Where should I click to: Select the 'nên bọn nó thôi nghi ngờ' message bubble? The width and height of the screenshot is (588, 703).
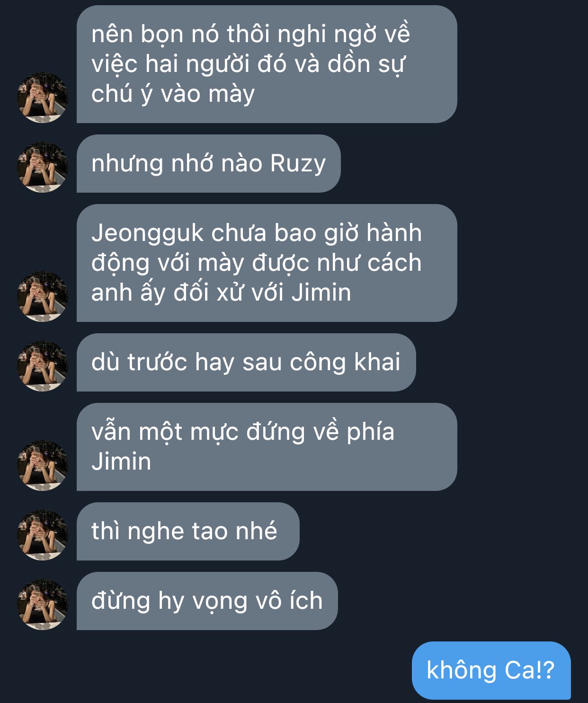pyautogui.click(x=267, y=64)
